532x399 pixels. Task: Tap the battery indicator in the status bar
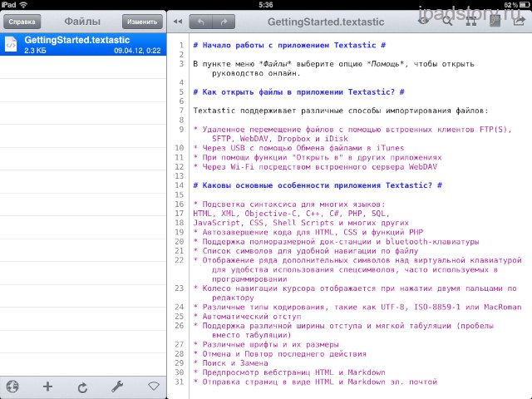pyautogui.click(x=524, y=5)
